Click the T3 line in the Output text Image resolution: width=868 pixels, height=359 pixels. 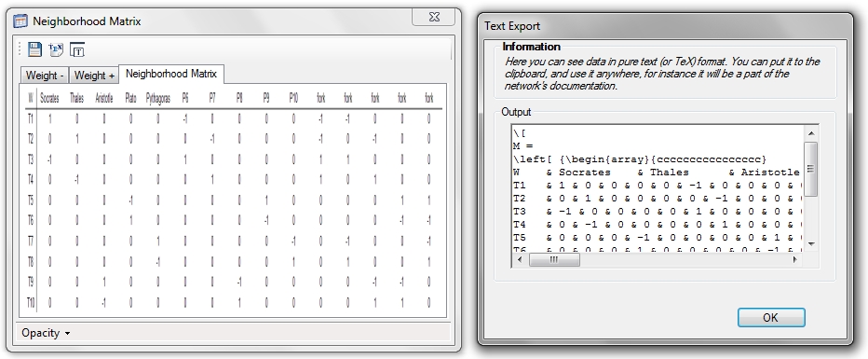coord(658,212)
